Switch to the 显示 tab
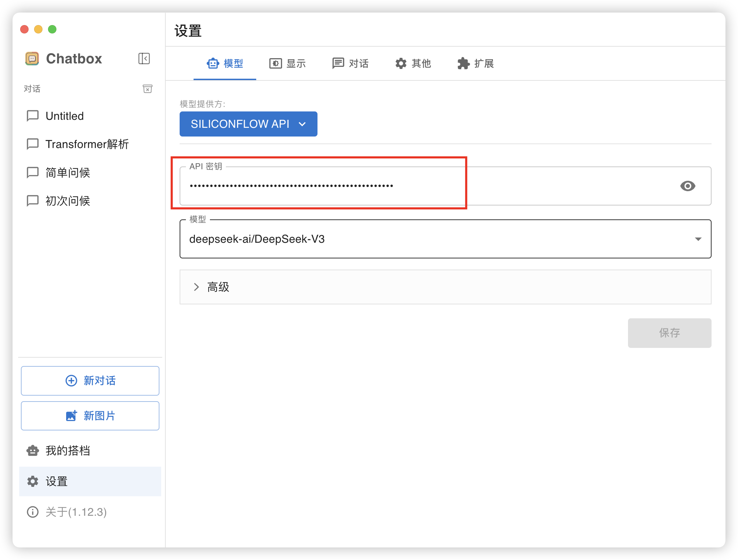The width and height of the screenshot is (738, 560). [x=288, y=63]
